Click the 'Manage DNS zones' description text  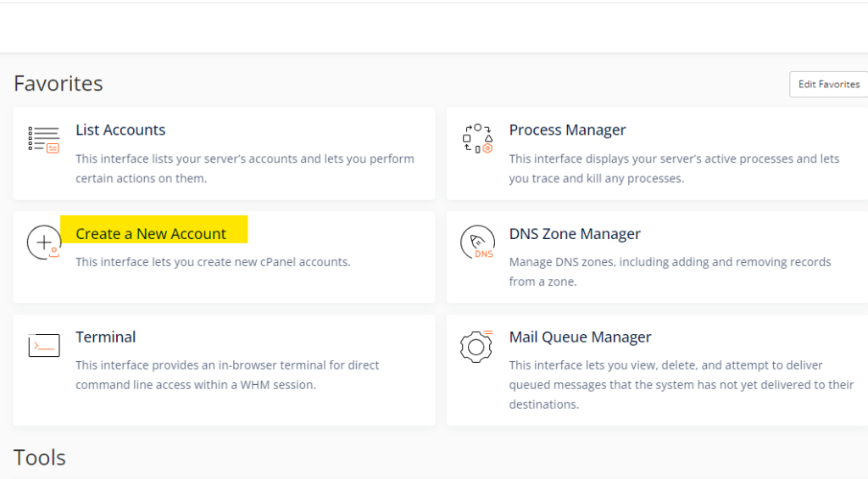670,271
